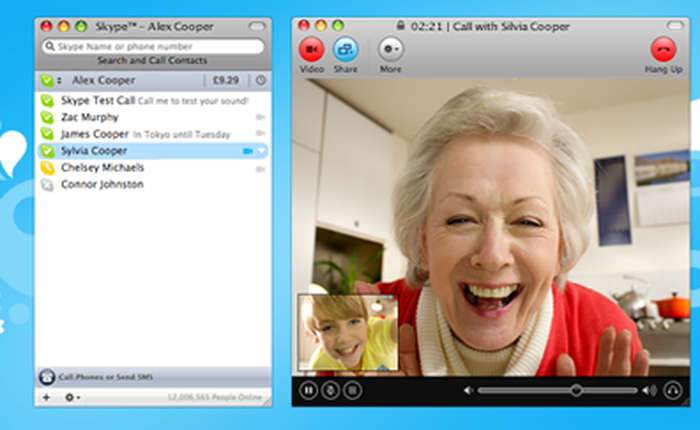The width and height of the screenshot is (700, 430).
Task: Click the Video camera button in call toolbar
Action: pyautogui.click(x=312, y=48)
